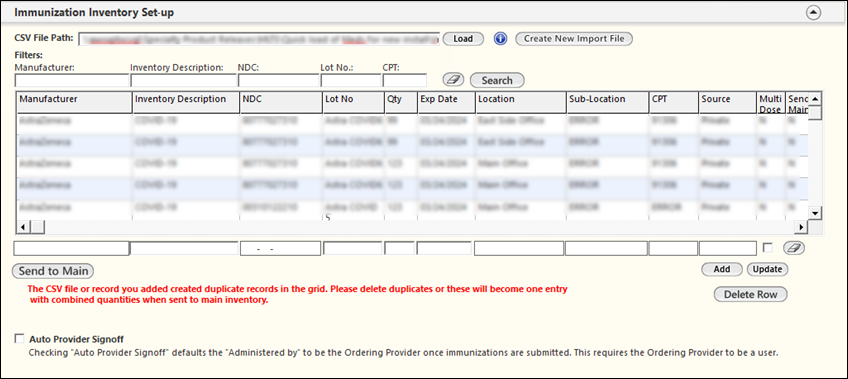Focus the Manufacturer filter field

(71, 81)
